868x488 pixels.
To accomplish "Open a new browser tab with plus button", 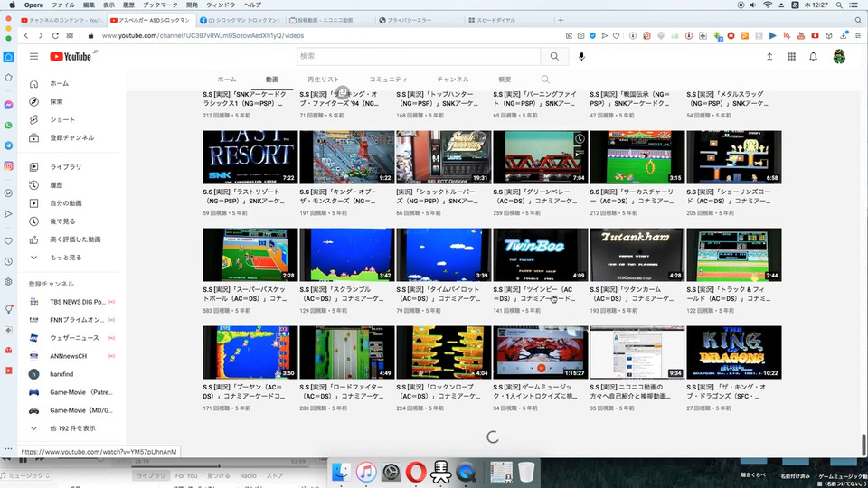I will click(561, 21).
